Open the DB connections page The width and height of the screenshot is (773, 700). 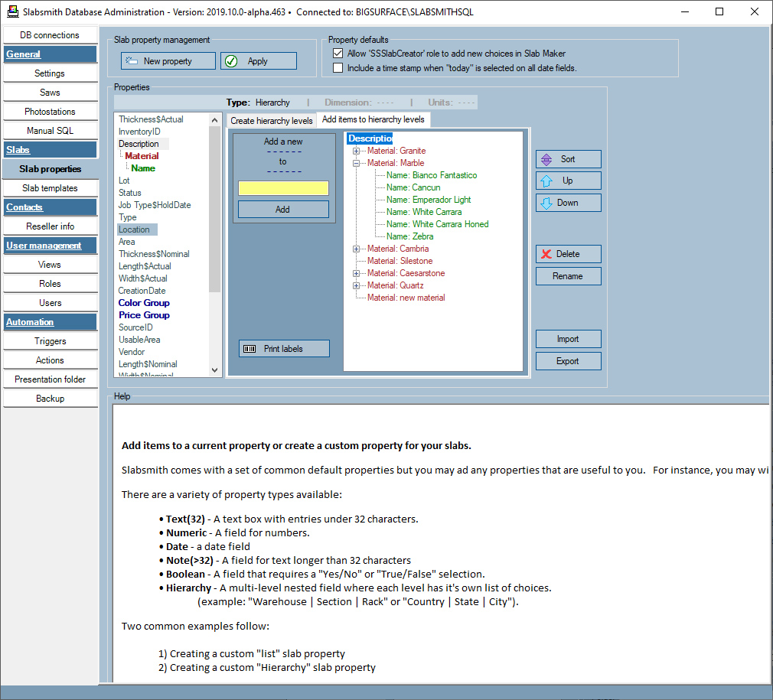50,35
